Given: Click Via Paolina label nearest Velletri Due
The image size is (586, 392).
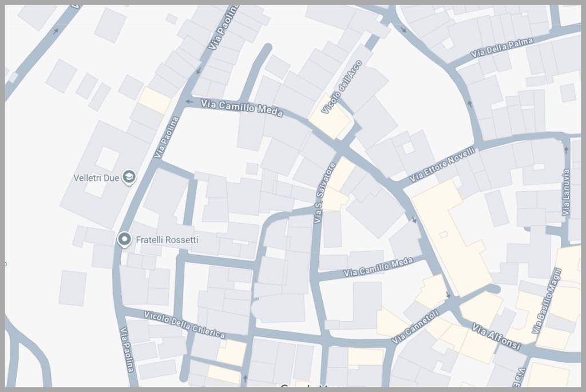Looking at the screenshot, I should click(x=167, y=137).
